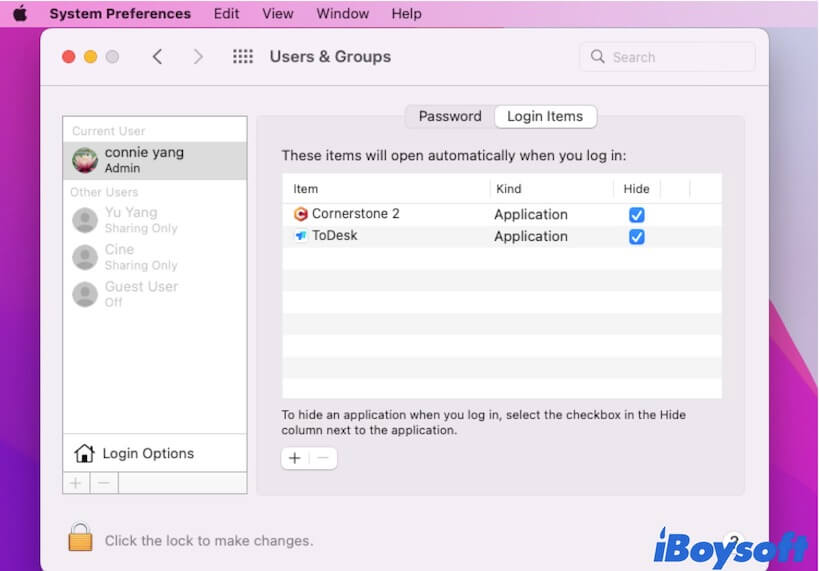Click the magnifying glass search icon
This screenshot has height=571, width=819.
597,56
